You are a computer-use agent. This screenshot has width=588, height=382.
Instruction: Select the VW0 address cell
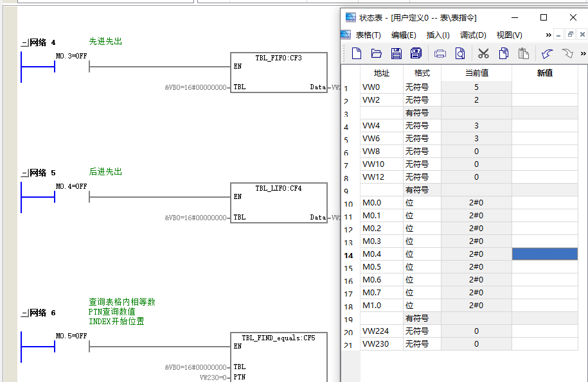[x=382, y=87]
